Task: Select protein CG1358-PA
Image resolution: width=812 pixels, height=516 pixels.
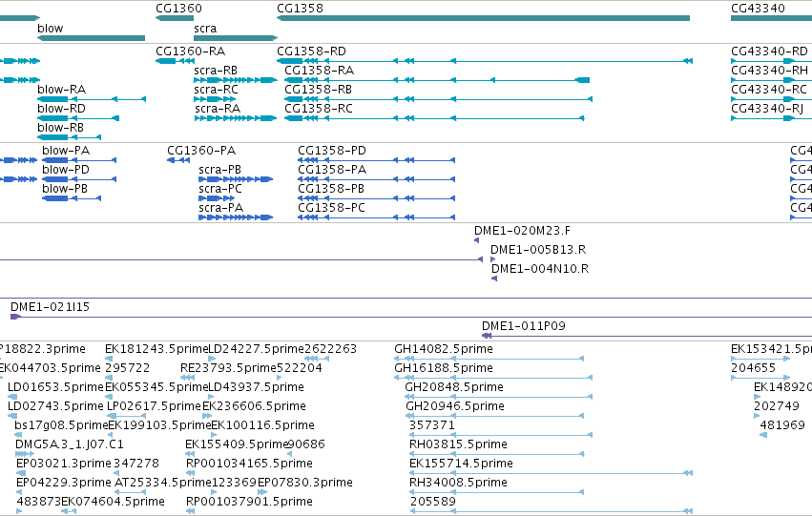Action: [x=377, y=179]
